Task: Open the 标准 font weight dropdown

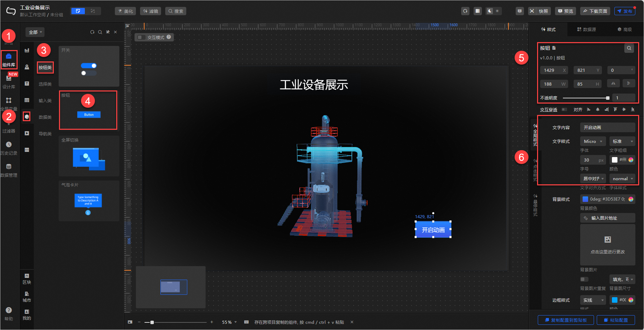Action: pos(622,141)
